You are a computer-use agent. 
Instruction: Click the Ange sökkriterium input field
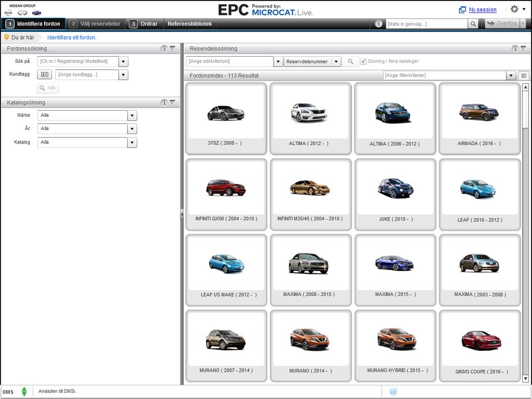(x=230, y=61)
